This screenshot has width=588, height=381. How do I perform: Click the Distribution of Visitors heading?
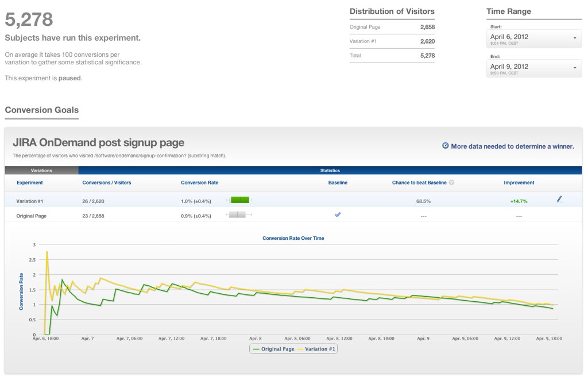pos(392,11)
